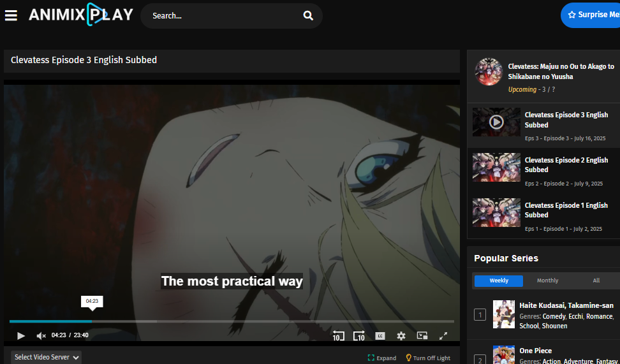Open the School genre link
Viewport: 620px width, 364px height.
529,326
